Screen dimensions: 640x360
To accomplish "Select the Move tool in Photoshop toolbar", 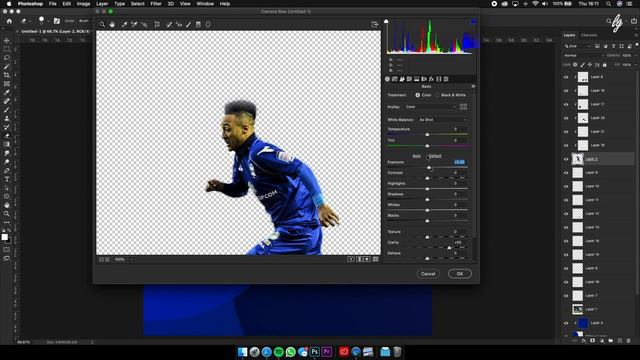I will (7, 40).
